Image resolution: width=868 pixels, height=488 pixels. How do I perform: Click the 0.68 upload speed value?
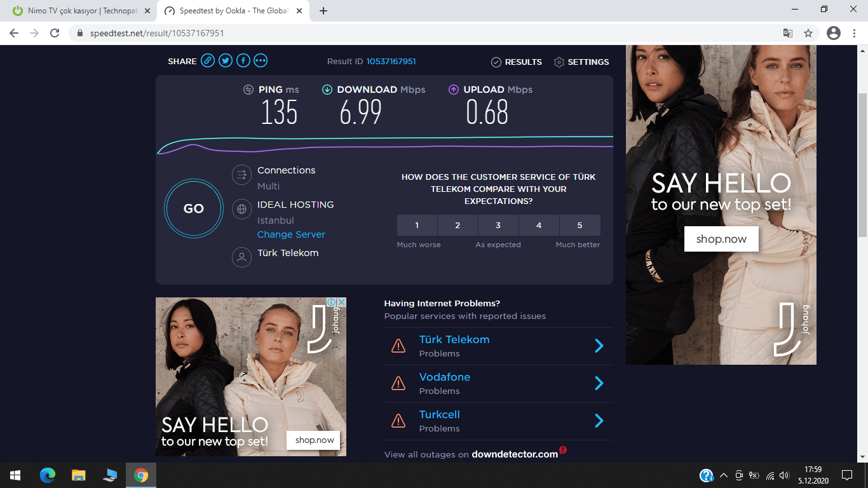pyautogui.click(x=487, y=113)
